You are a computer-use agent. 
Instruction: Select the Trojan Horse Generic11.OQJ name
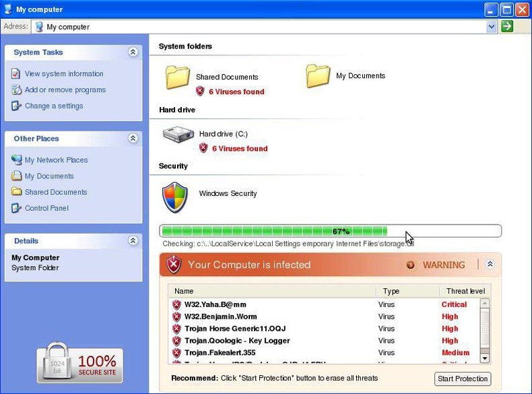(x=235, y=329)
